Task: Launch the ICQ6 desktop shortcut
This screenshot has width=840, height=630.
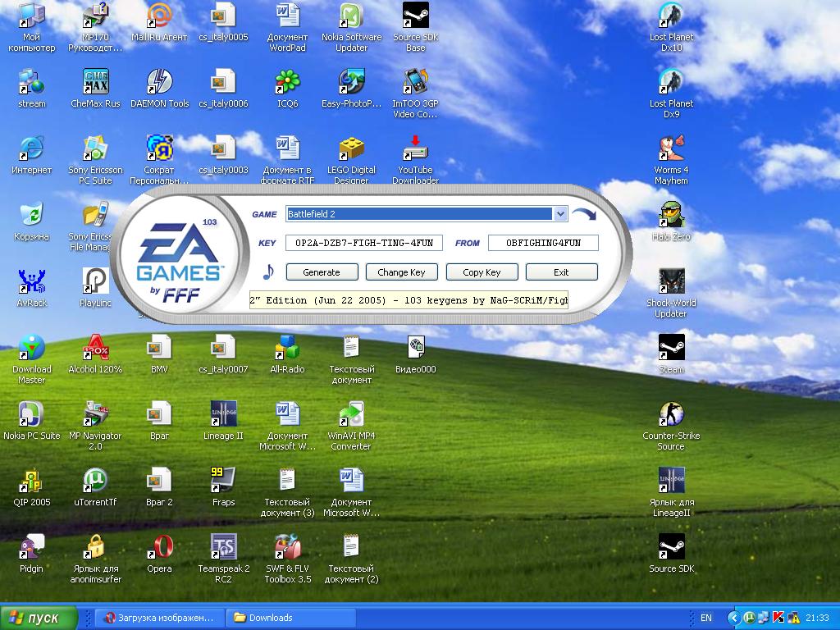Action: (287, 82)
